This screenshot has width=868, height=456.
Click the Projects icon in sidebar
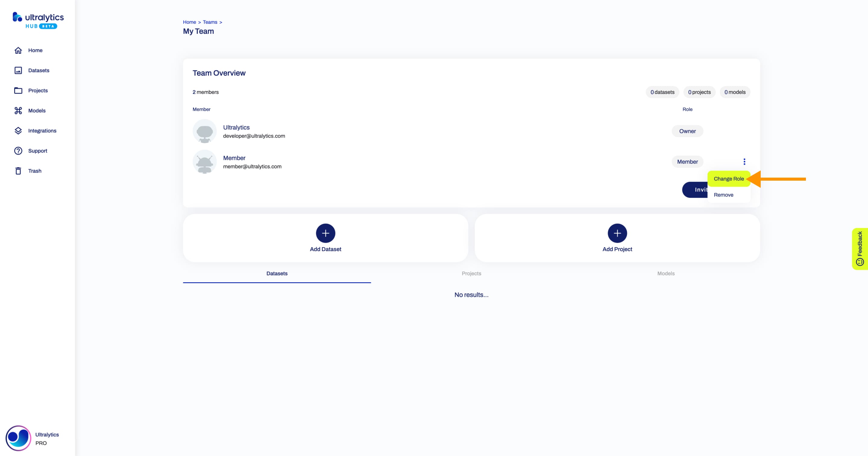click(18, 90)
